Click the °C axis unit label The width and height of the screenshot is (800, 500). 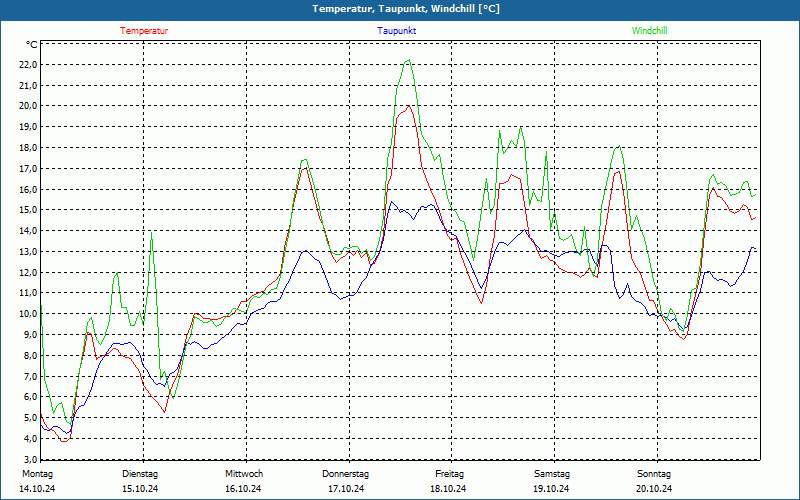[x=31, y=45]
